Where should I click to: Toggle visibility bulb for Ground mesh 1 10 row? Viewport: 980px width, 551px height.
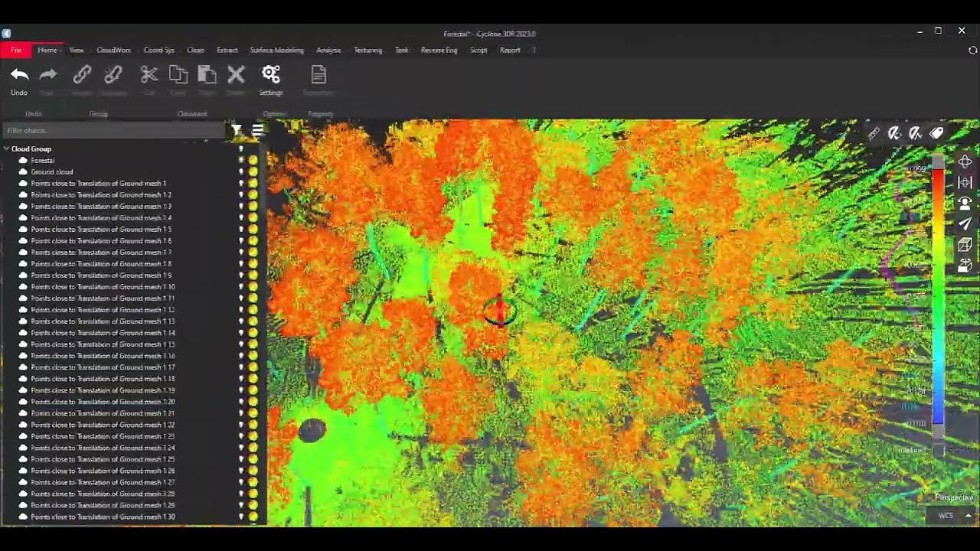(x=241, y=287)
